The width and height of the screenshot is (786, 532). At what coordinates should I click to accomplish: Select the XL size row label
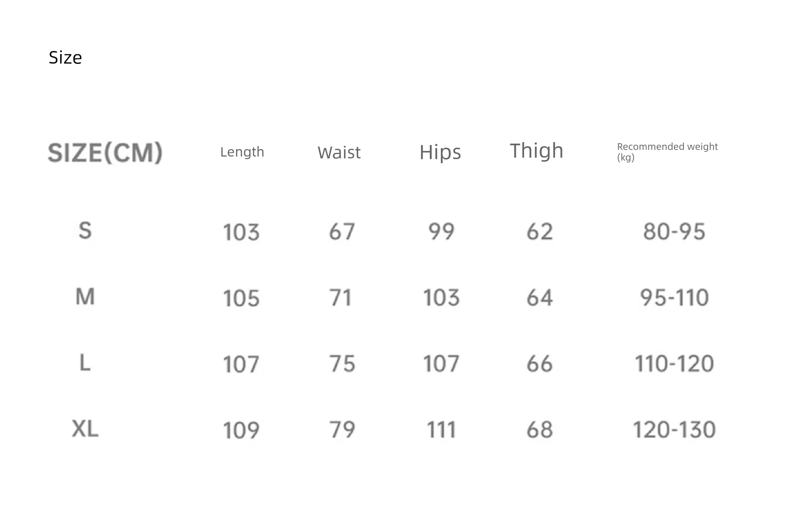click(85, 429)
